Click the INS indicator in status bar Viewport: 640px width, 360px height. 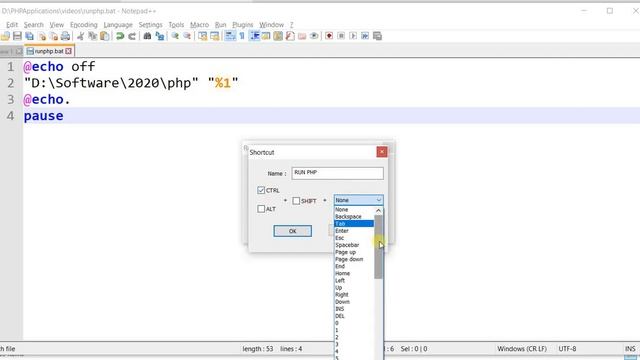tap(630, 349)
